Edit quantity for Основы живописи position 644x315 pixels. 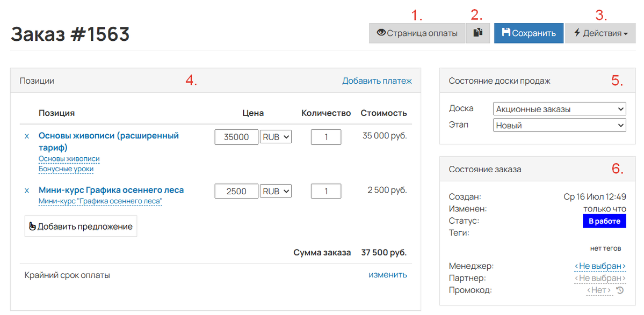pyautogui.click(x=326, y=137)
